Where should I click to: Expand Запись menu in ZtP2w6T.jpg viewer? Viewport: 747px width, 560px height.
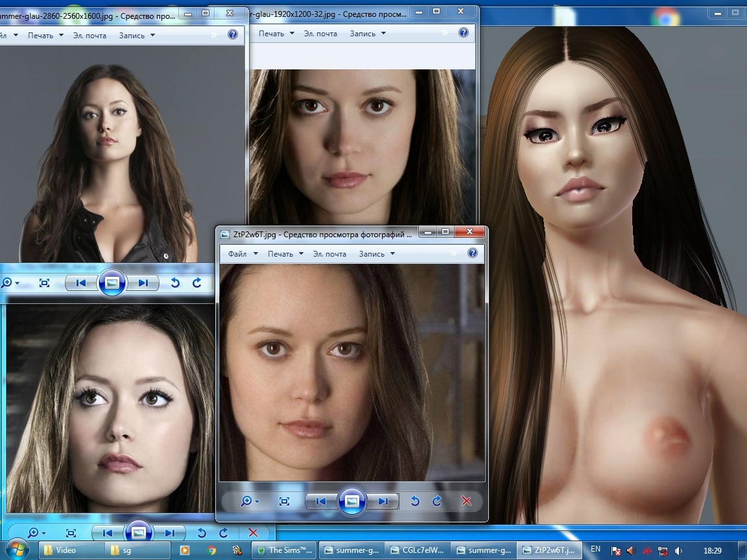click(377, 253)
